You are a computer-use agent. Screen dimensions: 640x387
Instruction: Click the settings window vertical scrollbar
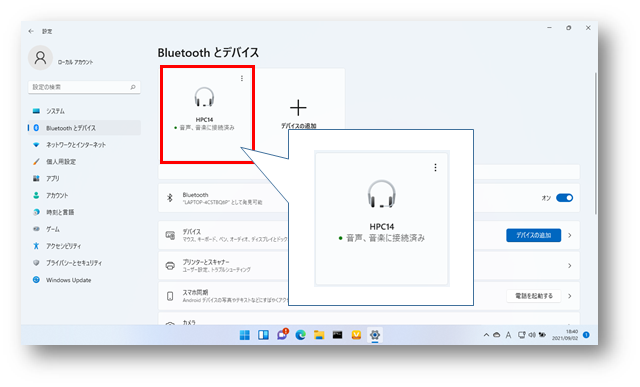coord(596,143)
